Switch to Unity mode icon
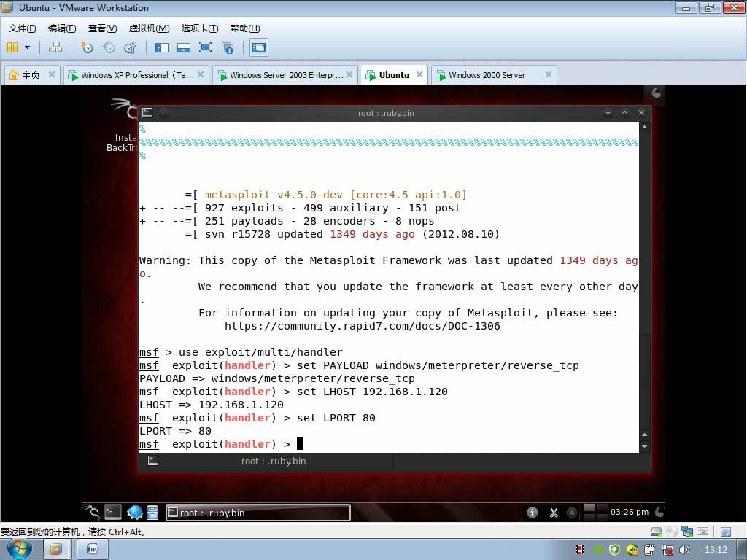747x560 pixels. point(228,47)
